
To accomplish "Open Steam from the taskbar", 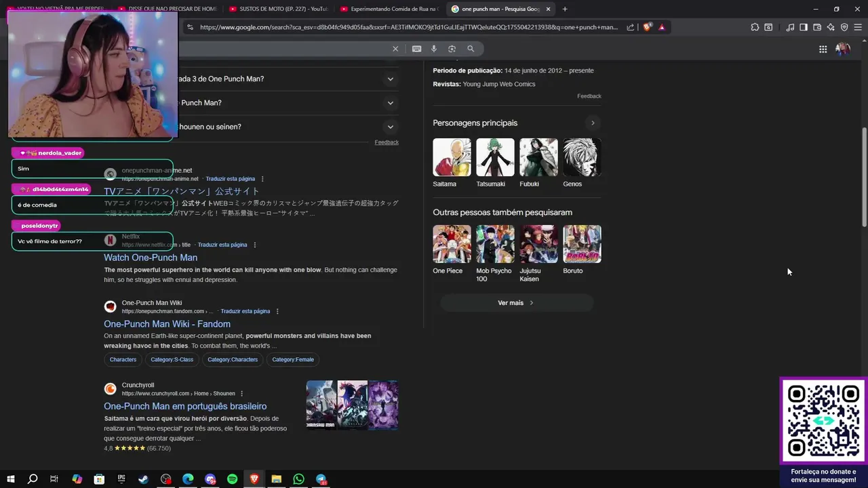I will pos(143,479).
